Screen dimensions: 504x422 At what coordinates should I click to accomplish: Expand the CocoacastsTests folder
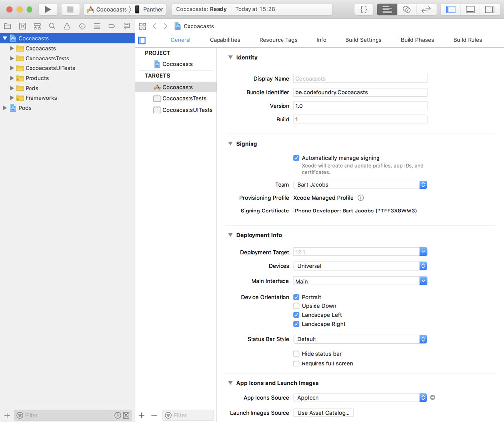click(x=12, y=58)
